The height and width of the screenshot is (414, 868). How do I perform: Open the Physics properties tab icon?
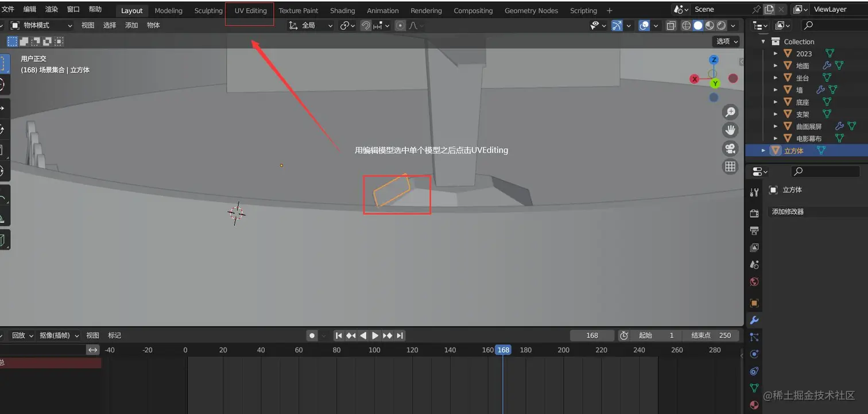coord(754,354)
